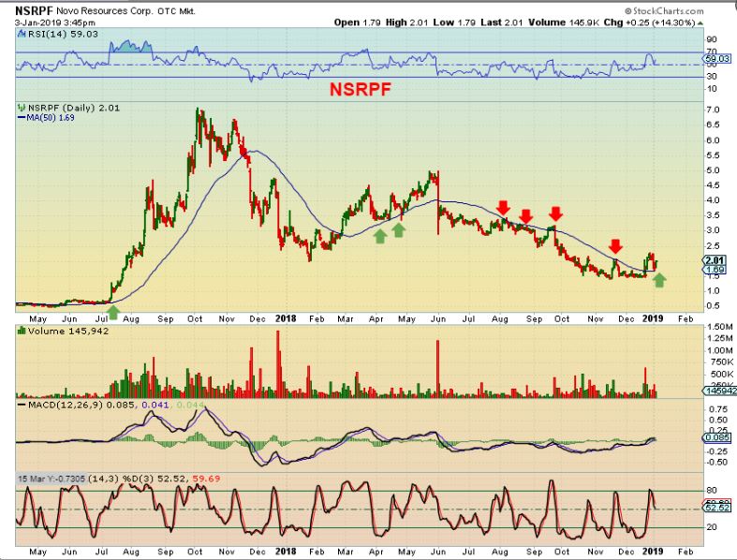Click the Volume 145,942 panel label
Viewport: 737px width, 560px height.
(68, 331)
